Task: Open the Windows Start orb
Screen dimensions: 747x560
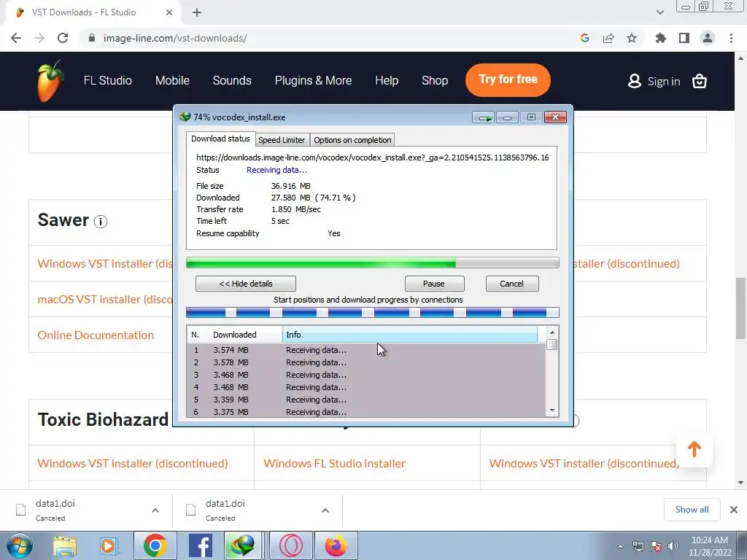Action: 20,545
